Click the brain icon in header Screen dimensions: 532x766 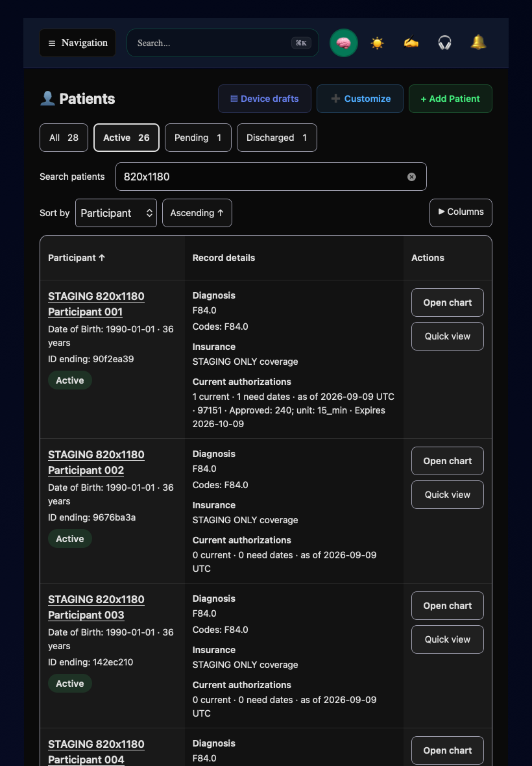344,43
